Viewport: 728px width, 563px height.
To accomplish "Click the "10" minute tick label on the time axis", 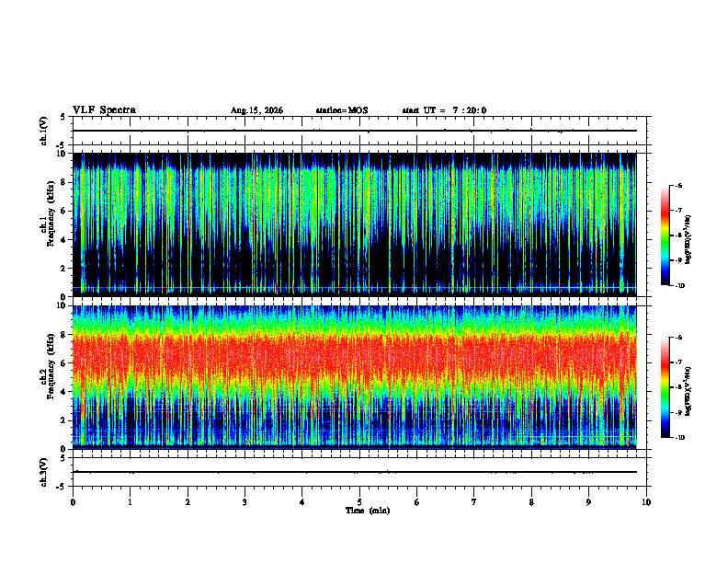I will coord(646,502).
